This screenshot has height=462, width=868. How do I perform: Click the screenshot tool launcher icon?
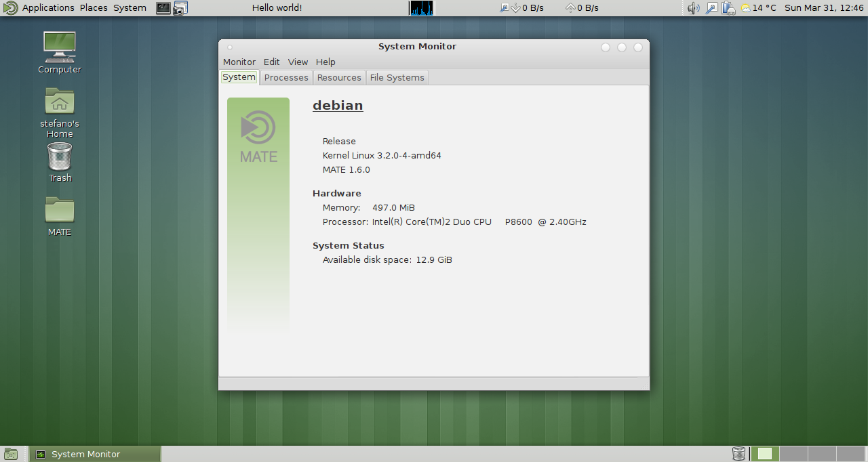click(x=180, y=8)
